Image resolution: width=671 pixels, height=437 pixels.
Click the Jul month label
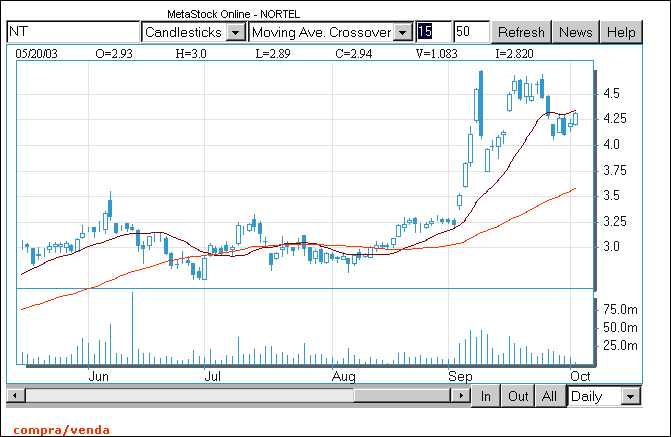[213, 376]
